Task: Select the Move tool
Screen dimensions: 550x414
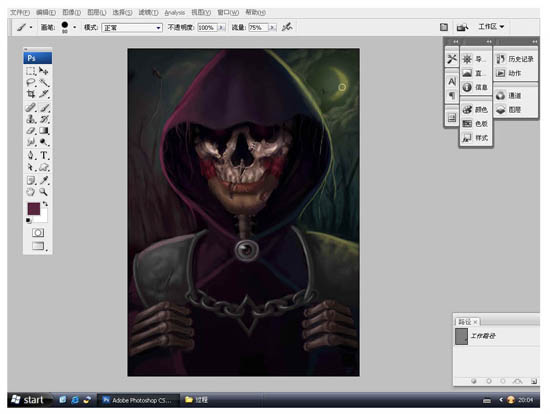Action: click(44, 71)
